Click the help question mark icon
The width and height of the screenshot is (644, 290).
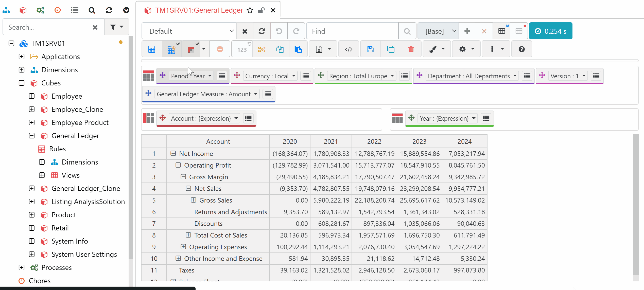coord(521,49)
